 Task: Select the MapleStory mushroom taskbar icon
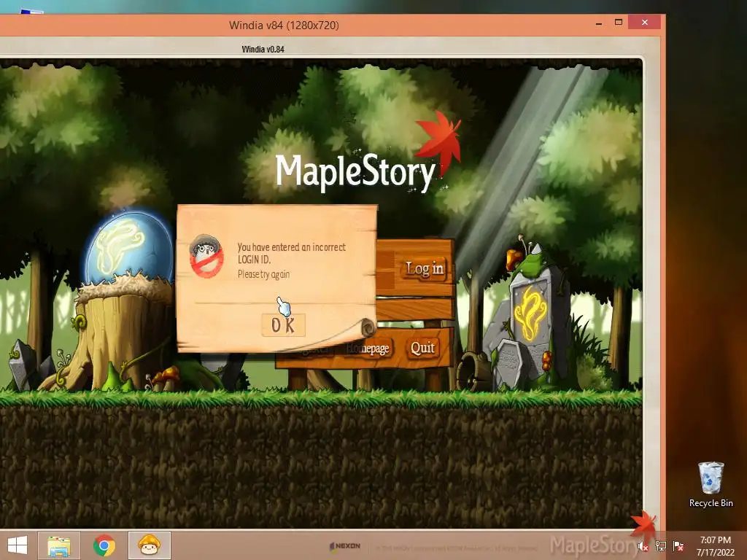149,545
